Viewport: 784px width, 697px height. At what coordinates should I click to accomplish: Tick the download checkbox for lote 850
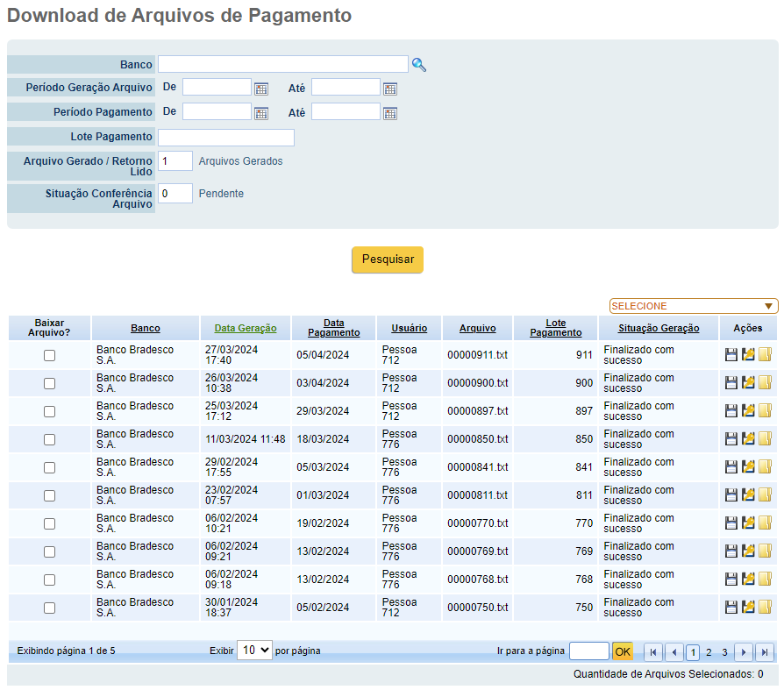click(49, 439)
